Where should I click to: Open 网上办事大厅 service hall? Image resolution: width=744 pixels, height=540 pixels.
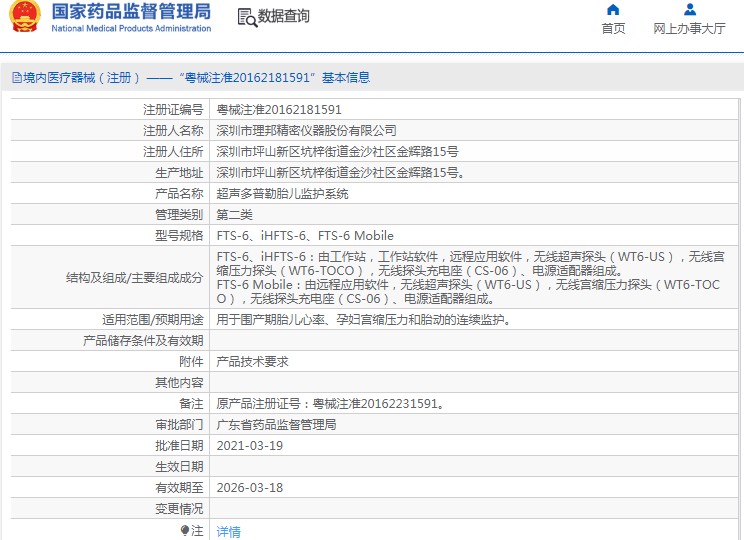click(x=689, y=29)
